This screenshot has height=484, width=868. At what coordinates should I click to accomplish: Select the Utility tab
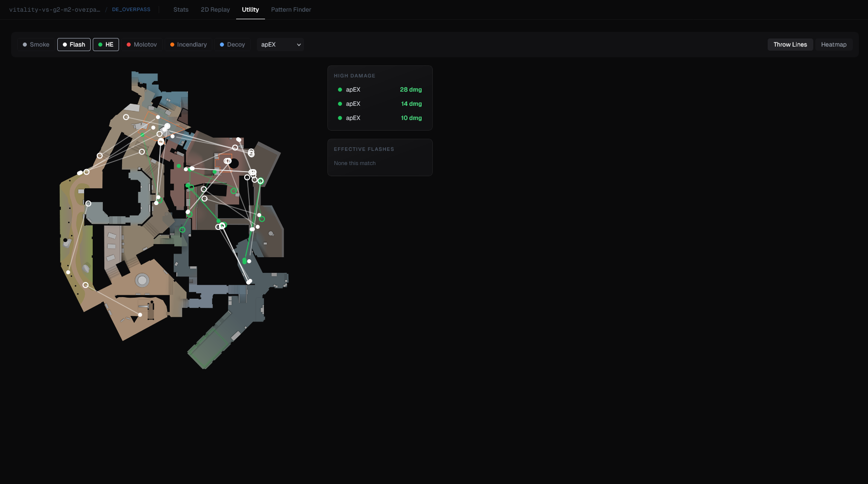tap(250, 10)
